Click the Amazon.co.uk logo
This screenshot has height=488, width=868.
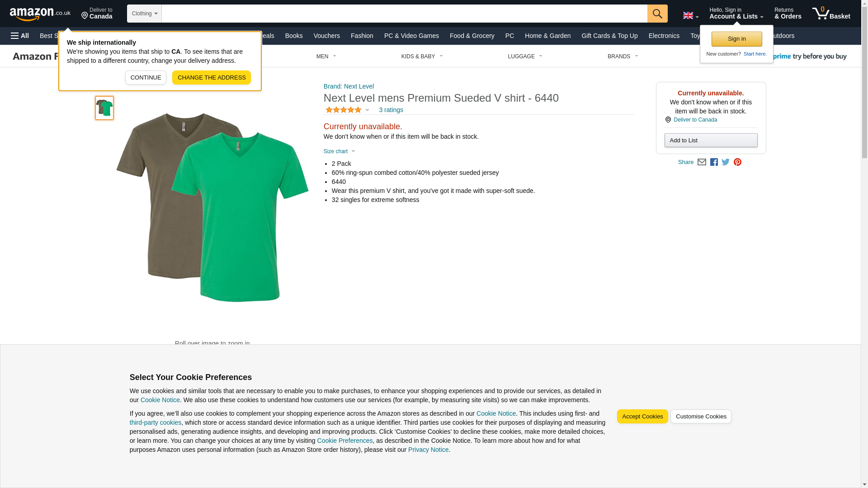click(x=40, y=14)
